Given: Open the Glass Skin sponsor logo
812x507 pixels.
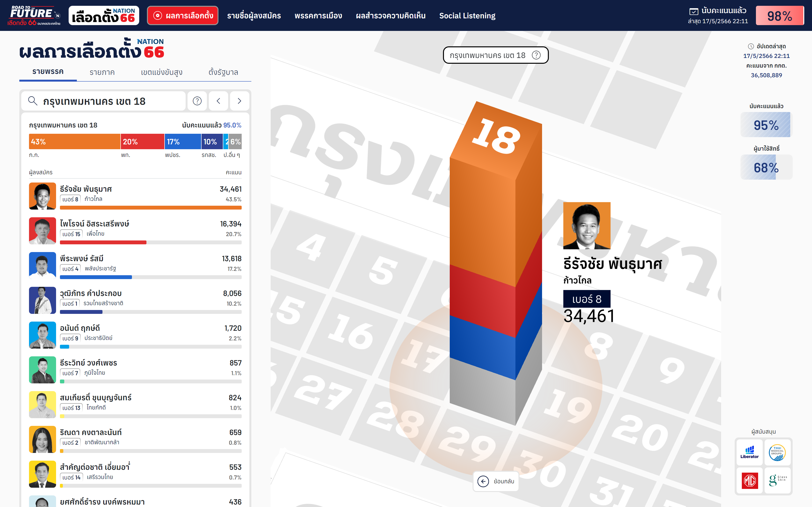Looking at the screenshot, I should pyautogui.click(x=777, y=480).
